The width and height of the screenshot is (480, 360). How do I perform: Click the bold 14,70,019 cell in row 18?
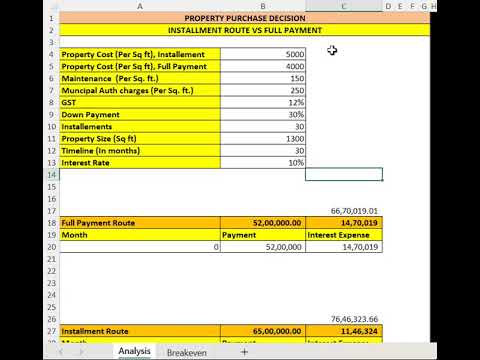[x=344, y=223]
